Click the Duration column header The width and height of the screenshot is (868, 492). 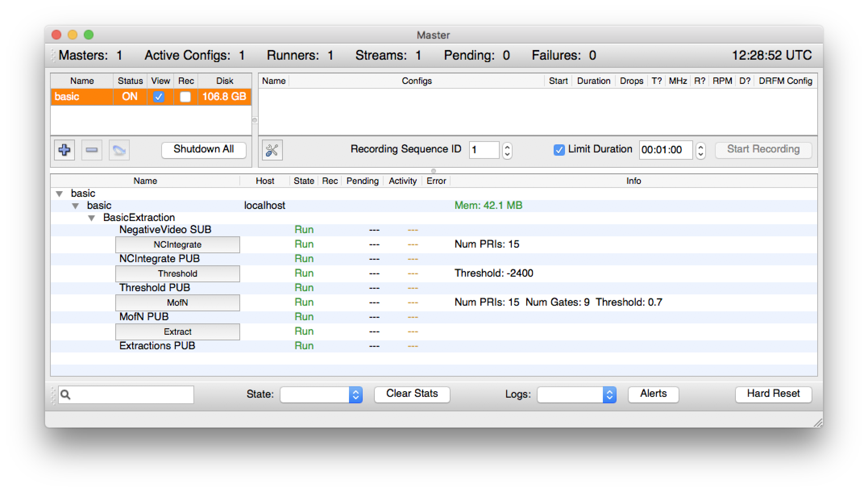(594, 81)
